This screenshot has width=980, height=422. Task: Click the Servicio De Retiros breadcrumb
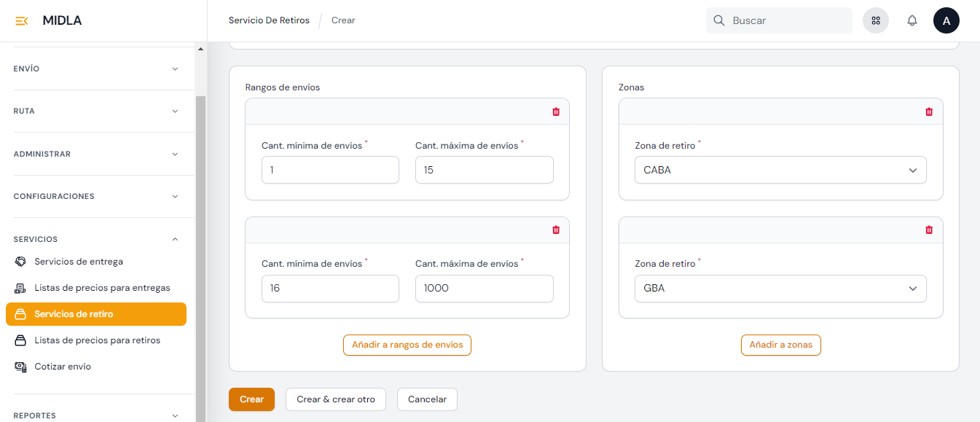click(x=269, y=20)
